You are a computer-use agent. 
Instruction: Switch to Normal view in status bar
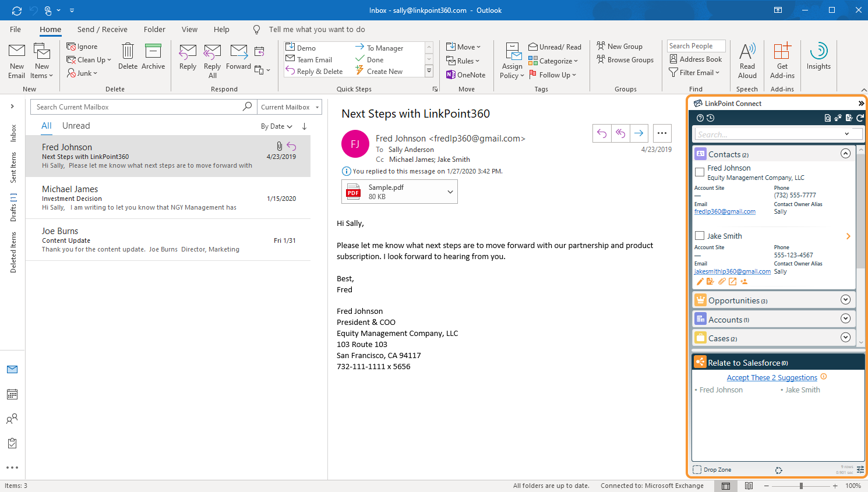click(x=726, y=486)
